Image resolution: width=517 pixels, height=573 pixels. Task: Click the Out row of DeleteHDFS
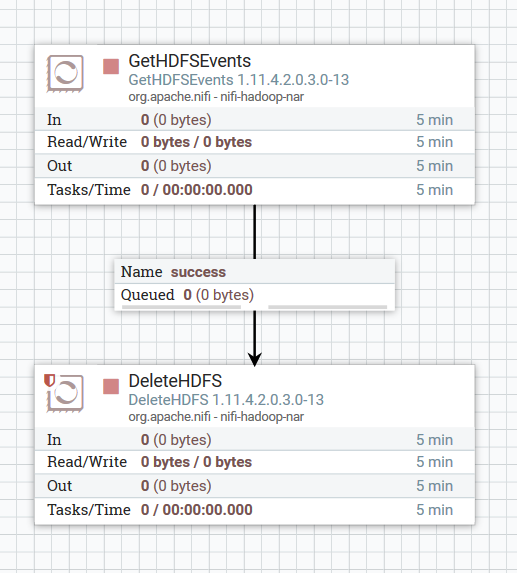pyautogui.click(x=255, y=486)
